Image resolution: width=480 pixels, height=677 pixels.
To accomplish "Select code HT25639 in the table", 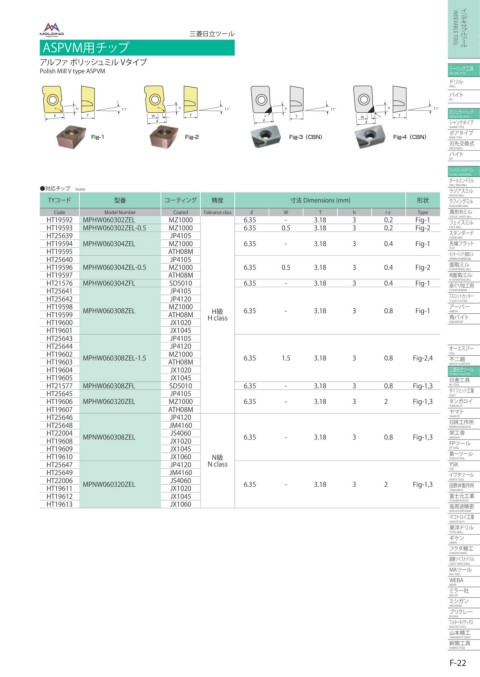I will click(60, 236).
